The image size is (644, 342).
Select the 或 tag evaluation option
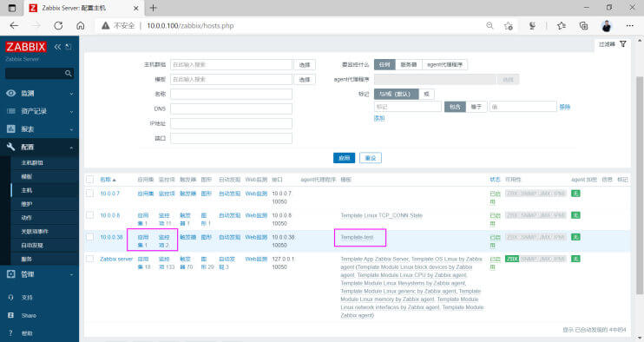click(426, 94)
